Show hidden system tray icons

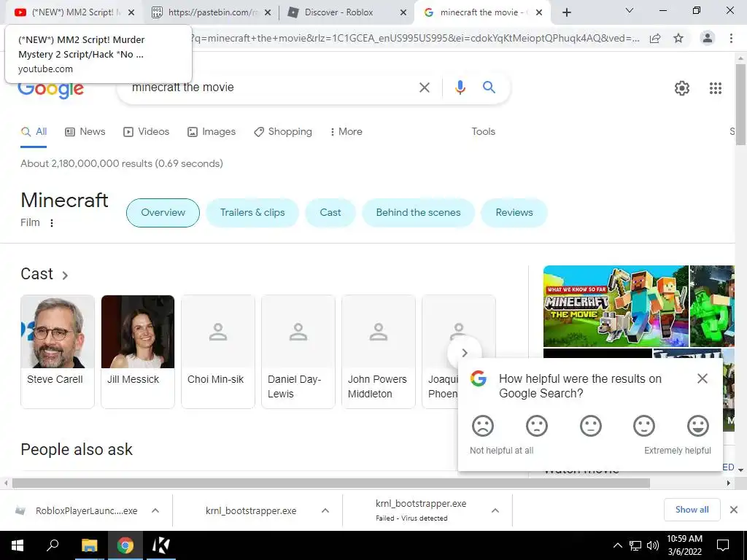tap(617, 545)
